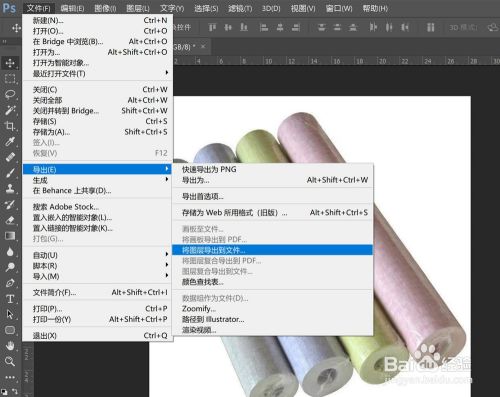Select the Pen tool
This screenshot has width=500, height=397.
pos(10,283)
